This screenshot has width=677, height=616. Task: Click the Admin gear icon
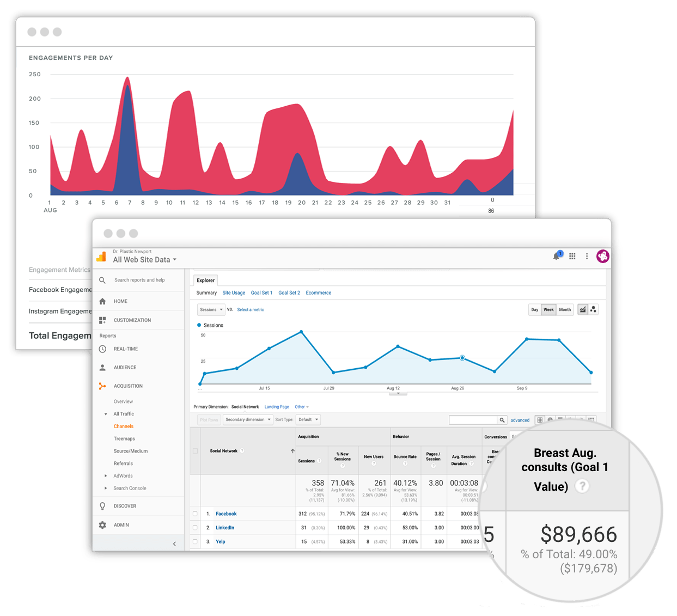102,525
